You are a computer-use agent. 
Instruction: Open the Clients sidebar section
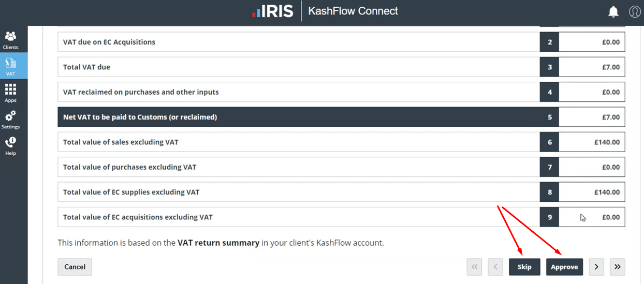pos(10,40)
